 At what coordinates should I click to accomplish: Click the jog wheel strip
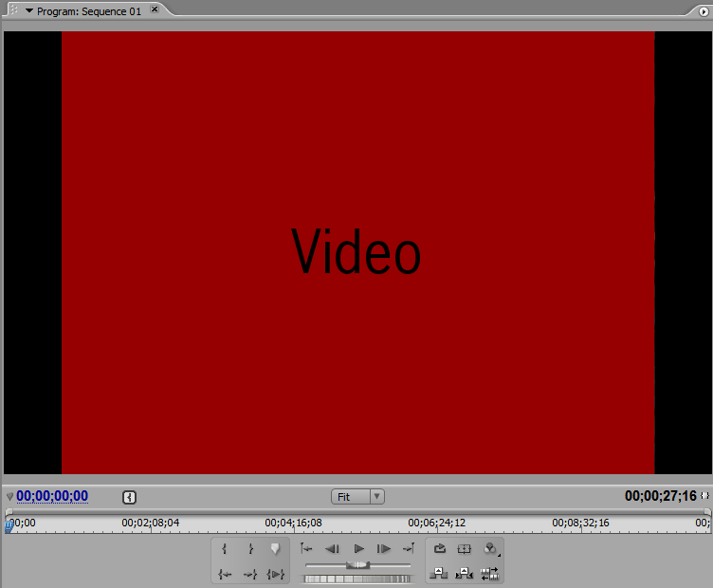pyautogui.click(x=357, y=579)
